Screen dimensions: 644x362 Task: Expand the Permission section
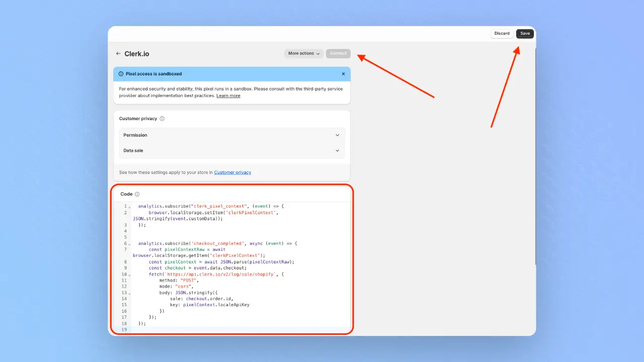232,135
